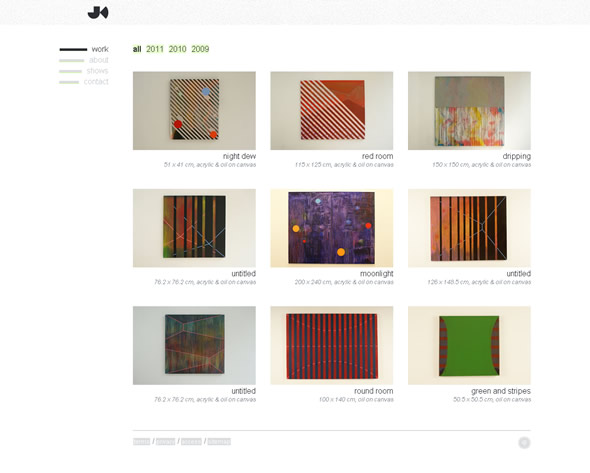Image resolution: width=590 pixels, height=473 pixels.
Task: Select the 'all' year filter
Action: click(137, 49)
